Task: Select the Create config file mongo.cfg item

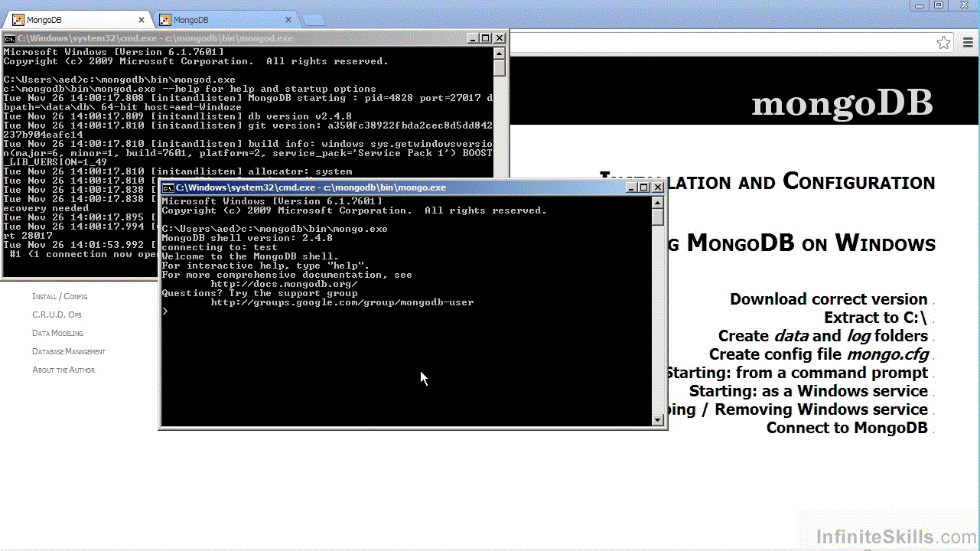Action: (819, 354)
